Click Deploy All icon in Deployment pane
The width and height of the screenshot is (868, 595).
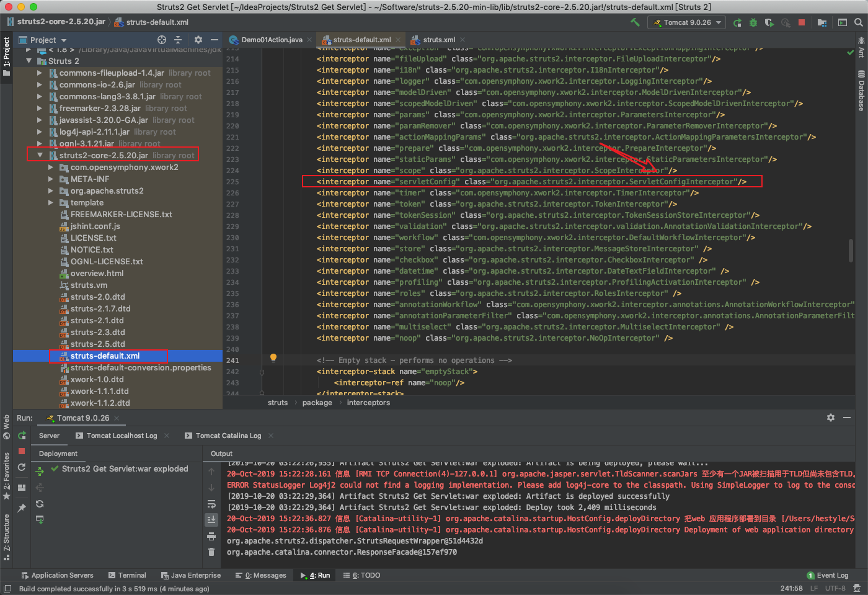[40, 472]
